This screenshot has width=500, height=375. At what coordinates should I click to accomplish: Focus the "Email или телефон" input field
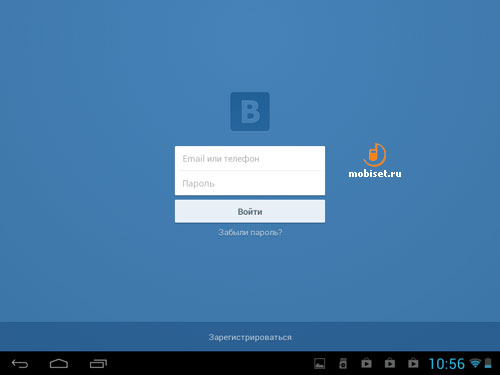[250, 158]
